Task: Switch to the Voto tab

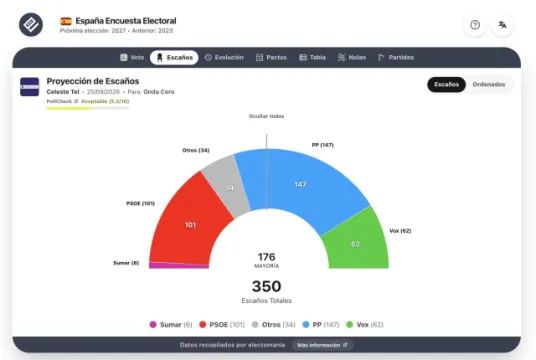Action: (x=132, y=57)
